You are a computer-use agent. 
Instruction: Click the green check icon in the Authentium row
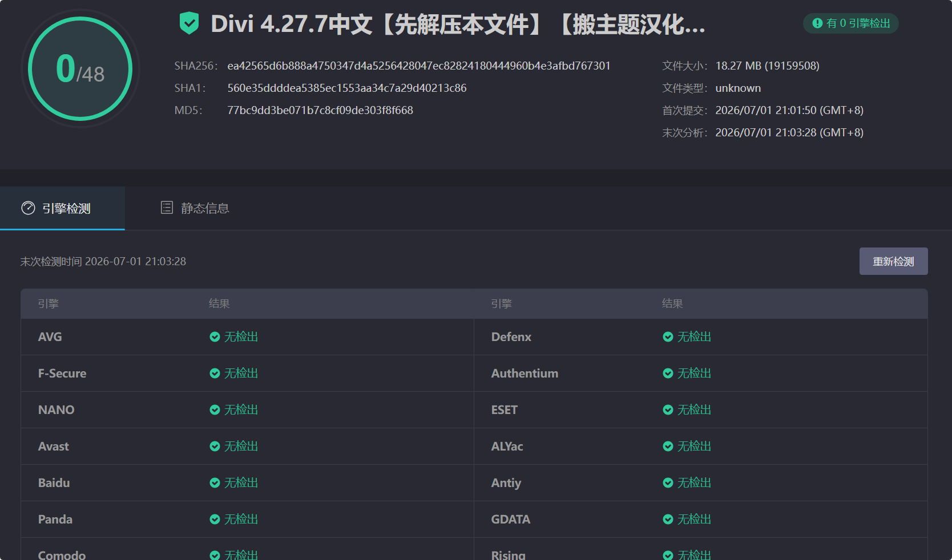668,374
